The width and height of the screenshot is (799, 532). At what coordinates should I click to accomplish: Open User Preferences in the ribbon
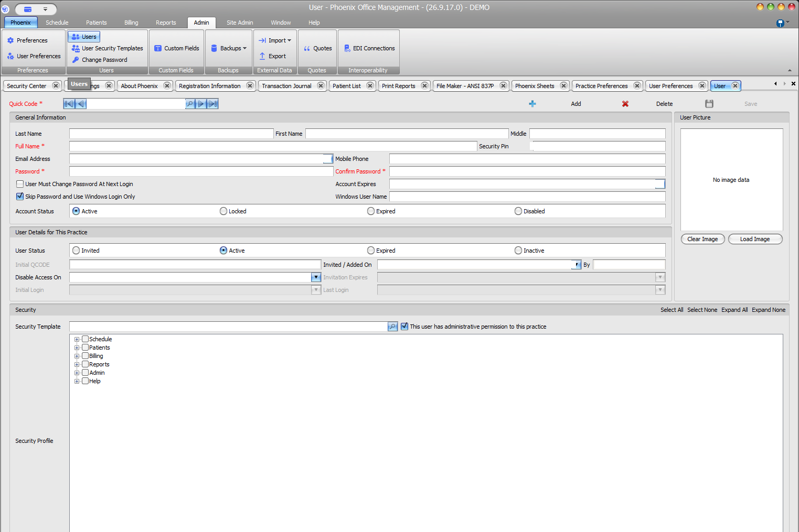[x=34, y=56]
